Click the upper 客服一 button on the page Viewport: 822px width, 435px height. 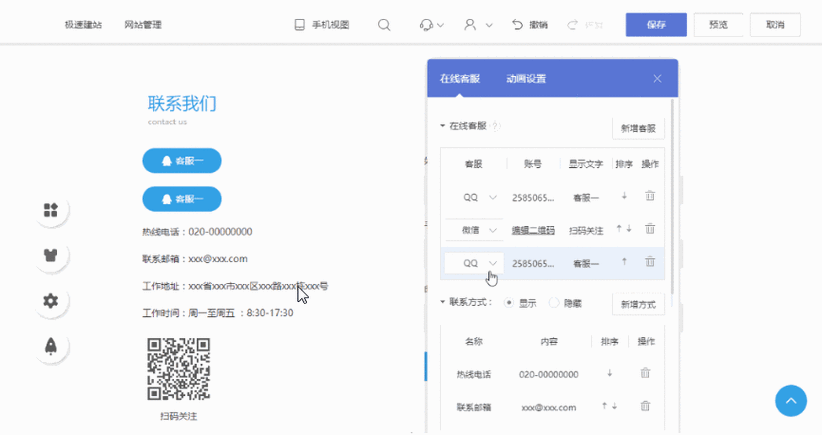(182, 161)
